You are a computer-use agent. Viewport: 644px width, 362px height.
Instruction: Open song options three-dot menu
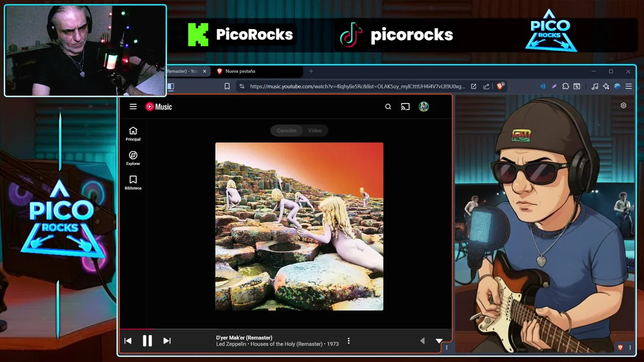[x=348, y=341]
